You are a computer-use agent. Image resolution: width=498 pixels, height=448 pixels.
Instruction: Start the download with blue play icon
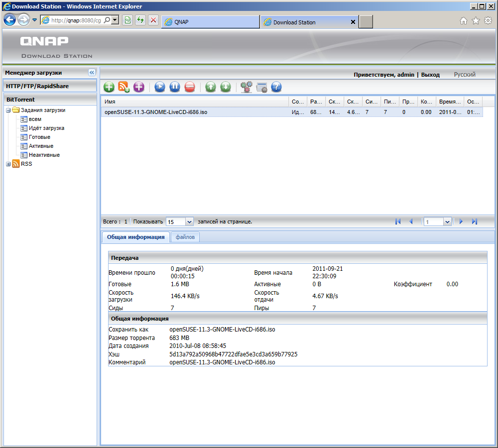160,87
